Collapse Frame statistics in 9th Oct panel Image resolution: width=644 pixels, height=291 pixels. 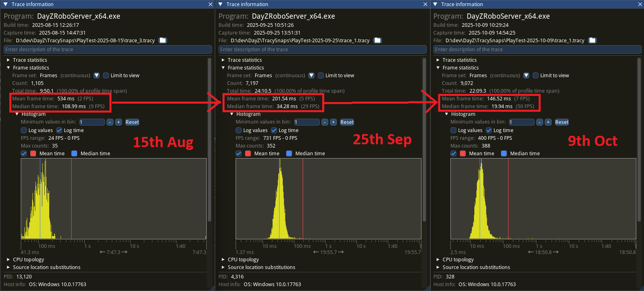click(x=438, y=68)
